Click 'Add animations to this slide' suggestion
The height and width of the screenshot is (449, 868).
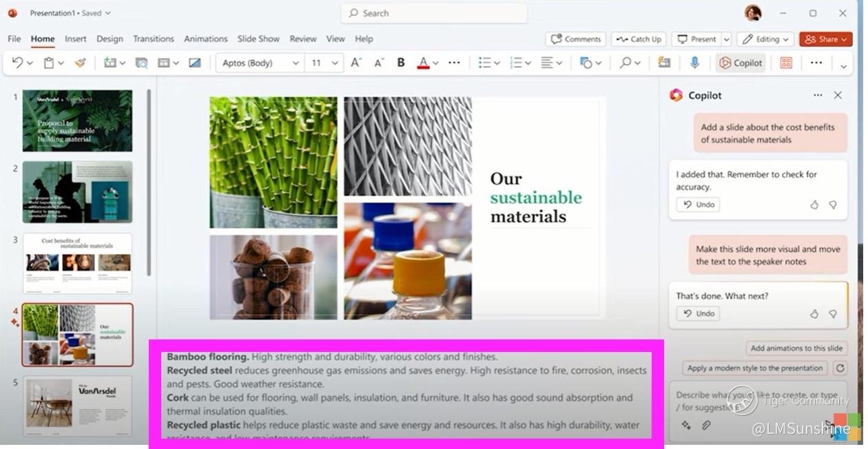pos(796,348)
